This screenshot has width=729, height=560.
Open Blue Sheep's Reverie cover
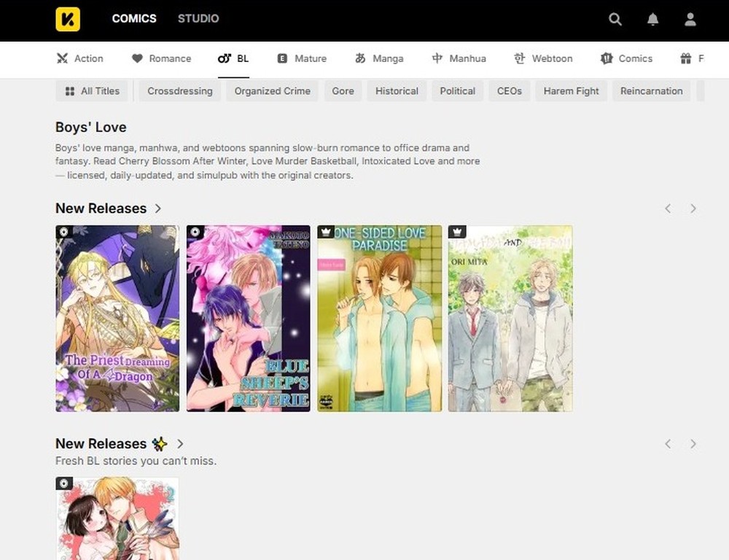click(249, 319)
